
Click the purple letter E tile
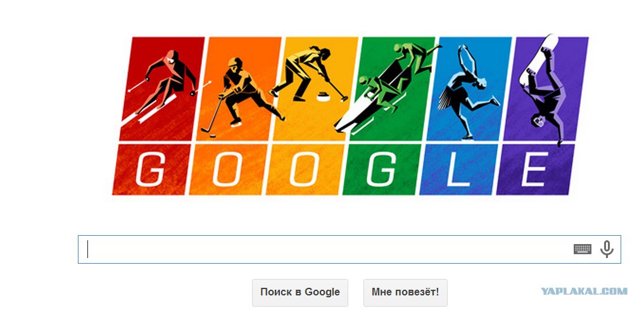536,169
